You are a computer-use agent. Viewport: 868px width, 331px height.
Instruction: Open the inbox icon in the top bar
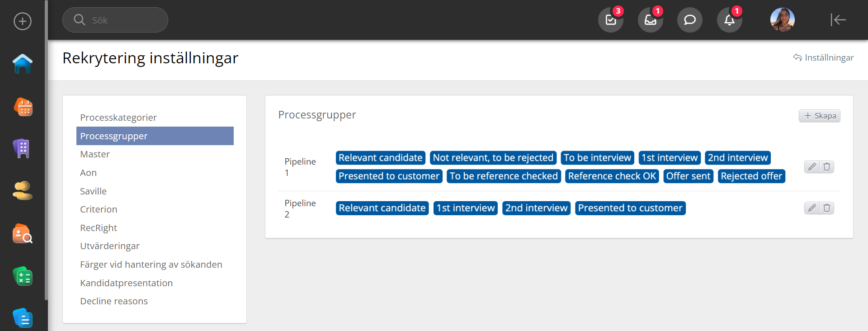pos(650,20)
